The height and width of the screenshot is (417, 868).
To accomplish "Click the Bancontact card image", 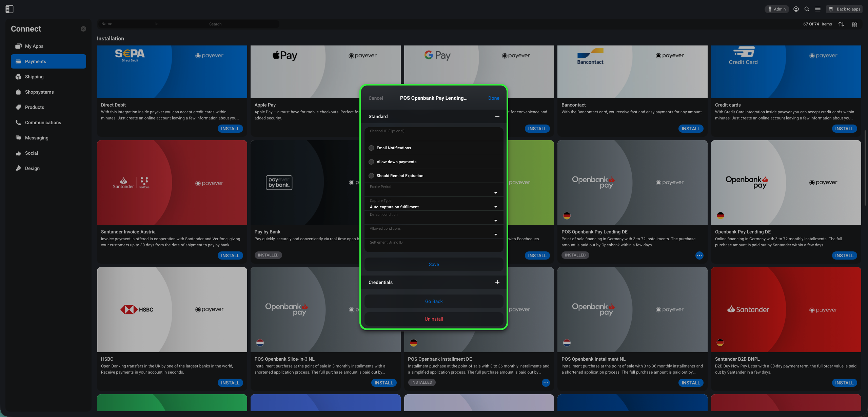I will coord(632,72).
